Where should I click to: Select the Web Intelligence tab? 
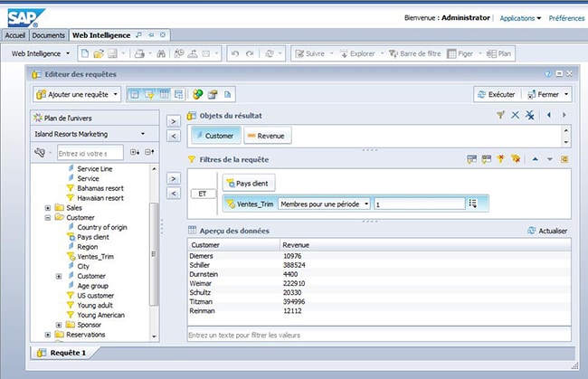coord(101,35)
